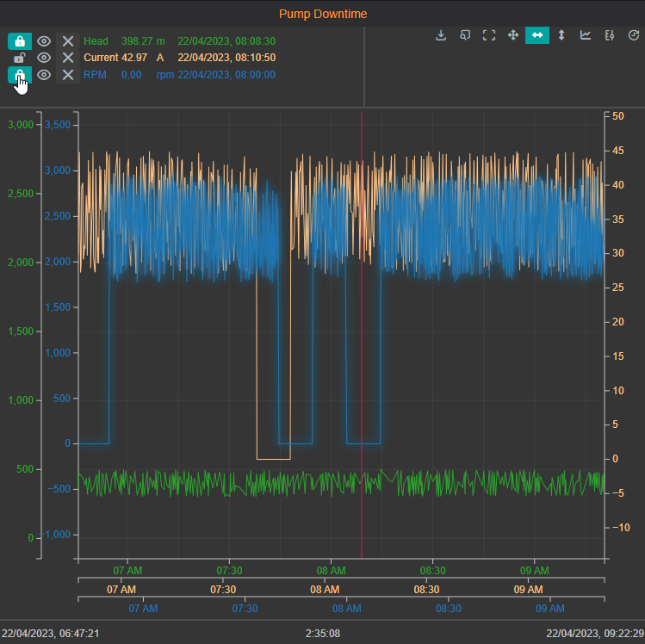The width and height of the screenshot is (645, 644).
Task: Hide the Current series with its eye icon
Action: [44, 58]
